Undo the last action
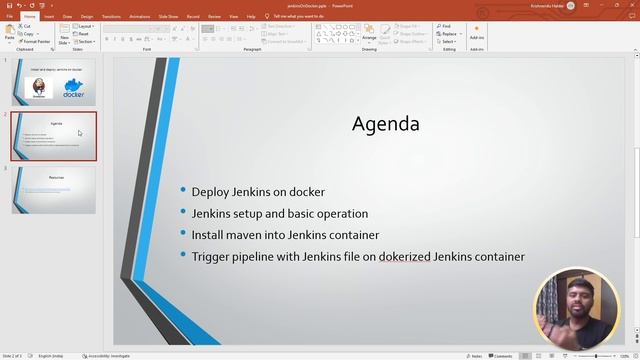 [19, 6]
